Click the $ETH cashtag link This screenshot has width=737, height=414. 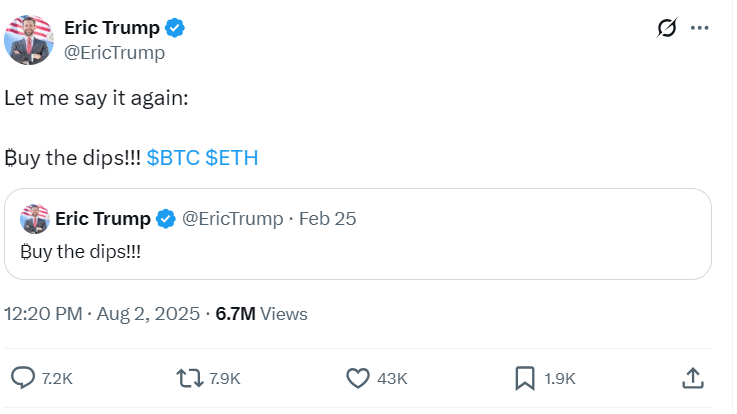tap(233, 158)
